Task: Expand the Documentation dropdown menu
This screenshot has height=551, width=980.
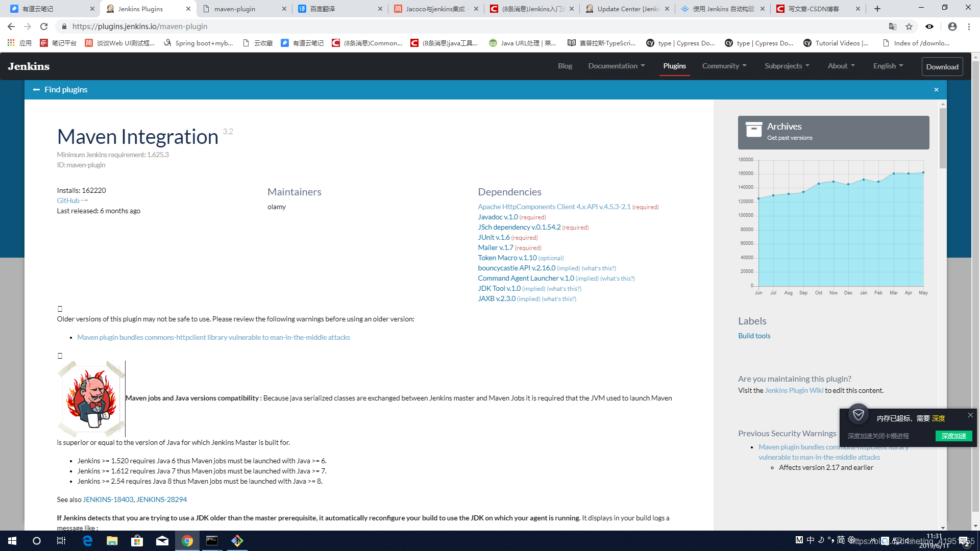Action: [616, 66]
